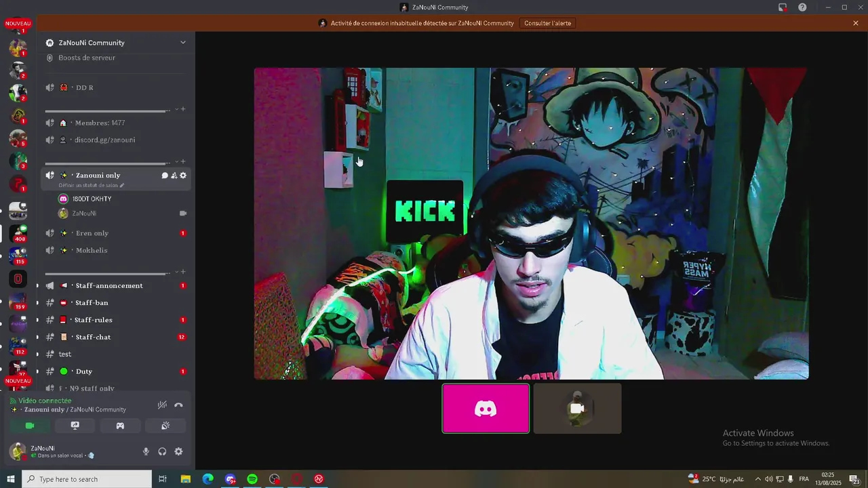868x488 pixels.
Task: Disconnect from voice with the hang-up icon
Action: (x=178, y=405)
